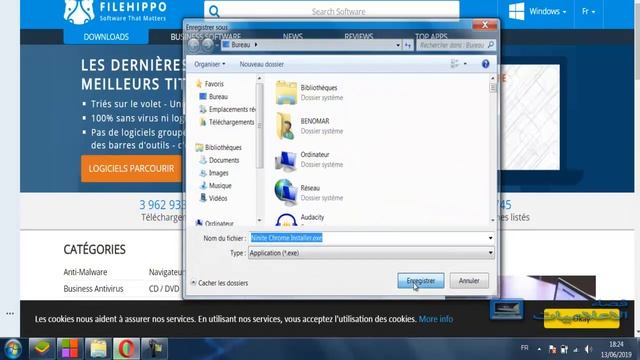Select Bibliothèques in the navigation pane

pos(218,147)
